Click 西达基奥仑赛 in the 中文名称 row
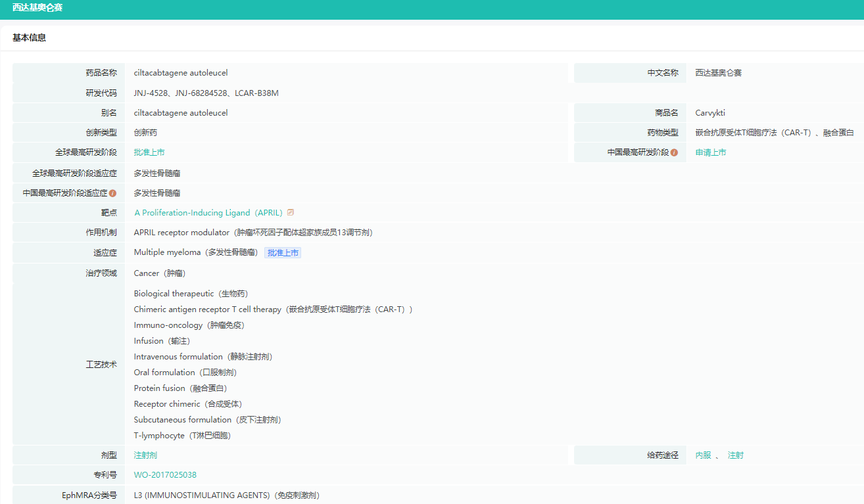The image size is (864, 504). coord(719,73)
